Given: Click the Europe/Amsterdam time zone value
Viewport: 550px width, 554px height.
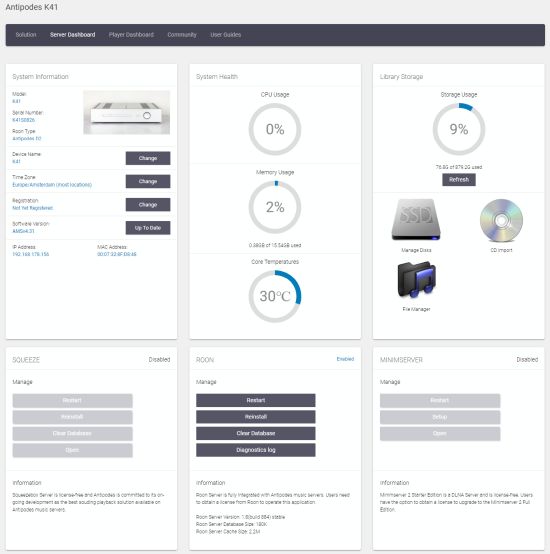Looking at the screenshot, I should (52, 185).
